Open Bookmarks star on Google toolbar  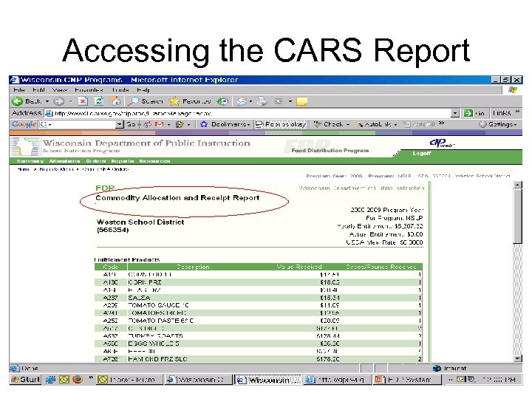point(225,125)
